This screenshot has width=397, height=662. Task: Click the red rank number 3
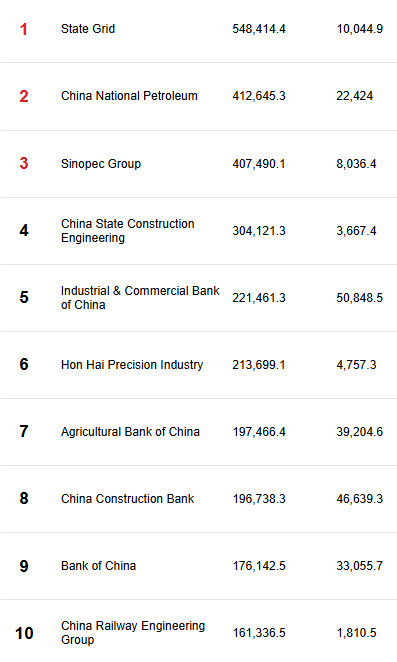(24, 163)
